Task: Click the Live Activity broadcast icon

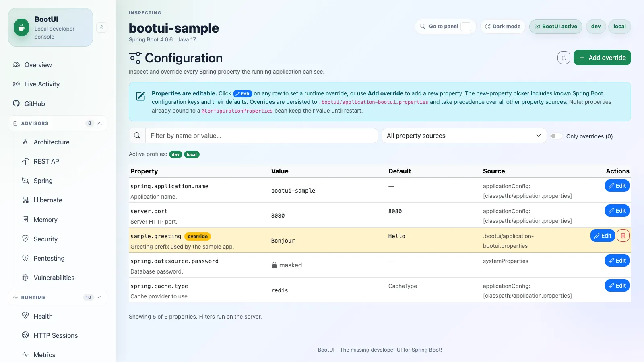Action: (x=16, y=84)
